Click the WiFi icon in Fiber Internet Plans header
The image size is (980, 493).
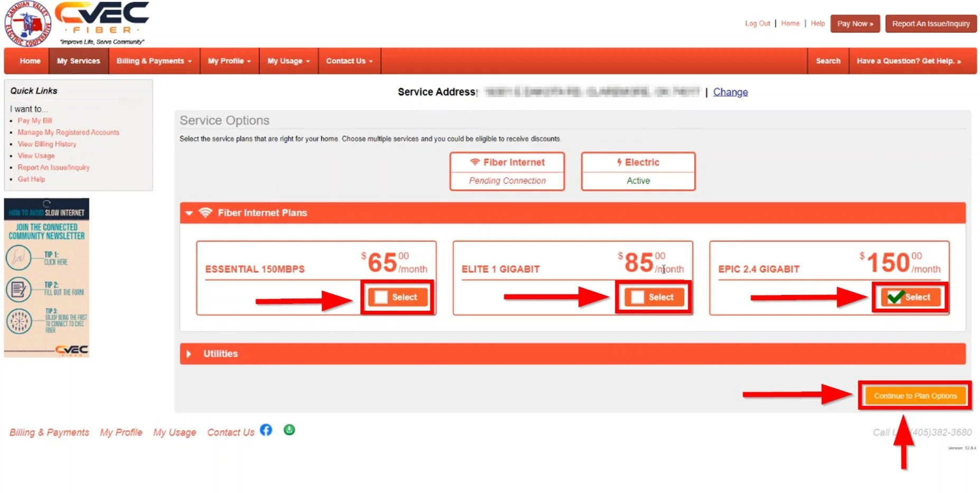point(204,212)
